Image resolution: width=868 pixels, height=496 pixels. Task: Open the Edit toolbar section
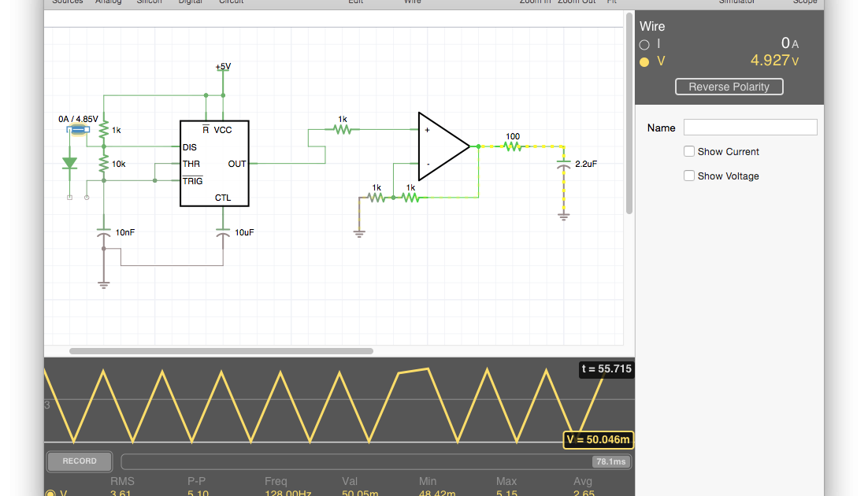click(x=355, y=2)
